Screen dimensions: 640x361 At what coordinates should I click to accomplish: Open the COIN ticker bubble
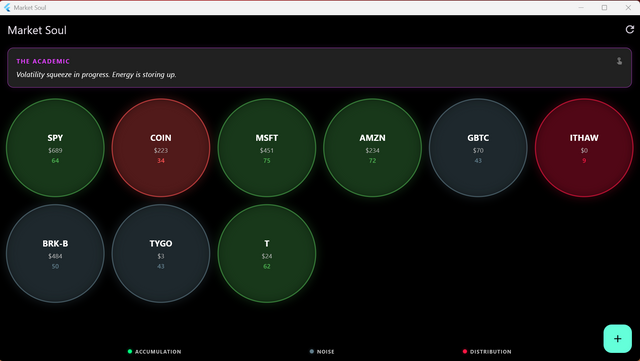click(x=161, y=148)
